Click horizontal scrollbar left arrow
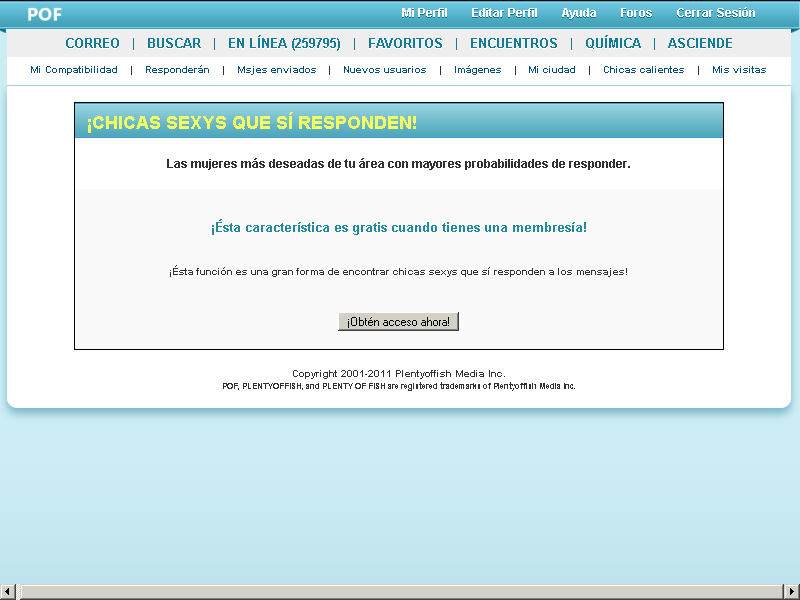The width and height of the screenshot is (800, 600). click(8, 592)
